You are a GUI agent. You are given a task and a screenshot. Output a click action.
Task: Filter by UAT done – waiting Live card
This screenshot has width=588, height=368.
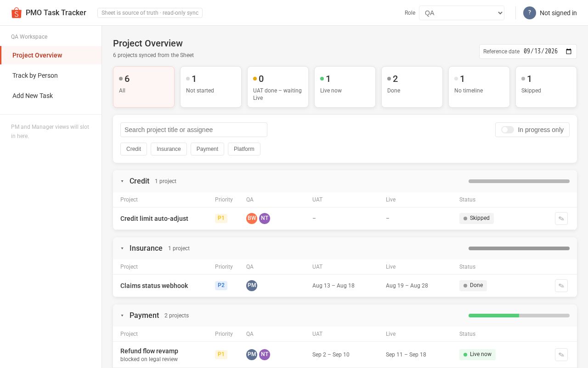(x=278, y=87)
